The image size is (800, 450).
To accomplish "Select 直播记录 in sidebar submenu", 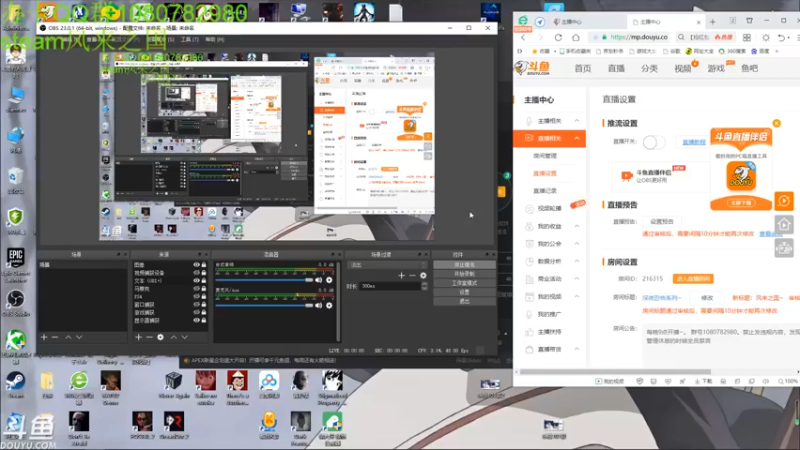I will click(x=545, y=191).
